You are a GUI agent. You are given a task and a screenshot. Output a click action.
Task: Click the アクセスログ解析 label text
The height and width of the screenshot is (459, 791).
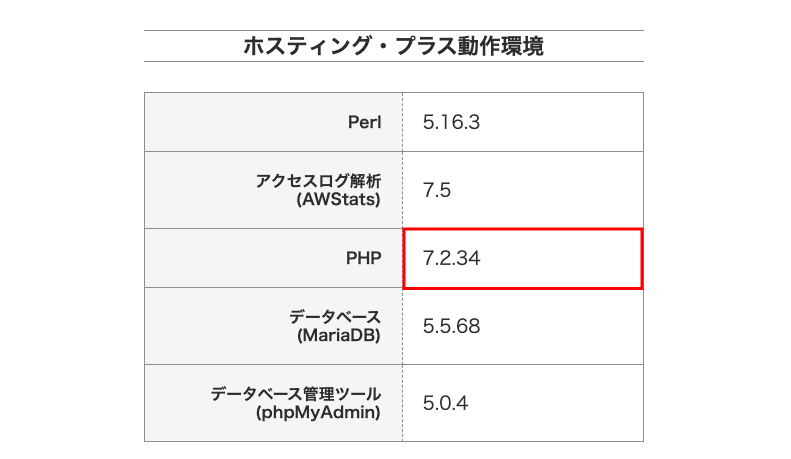318,181
